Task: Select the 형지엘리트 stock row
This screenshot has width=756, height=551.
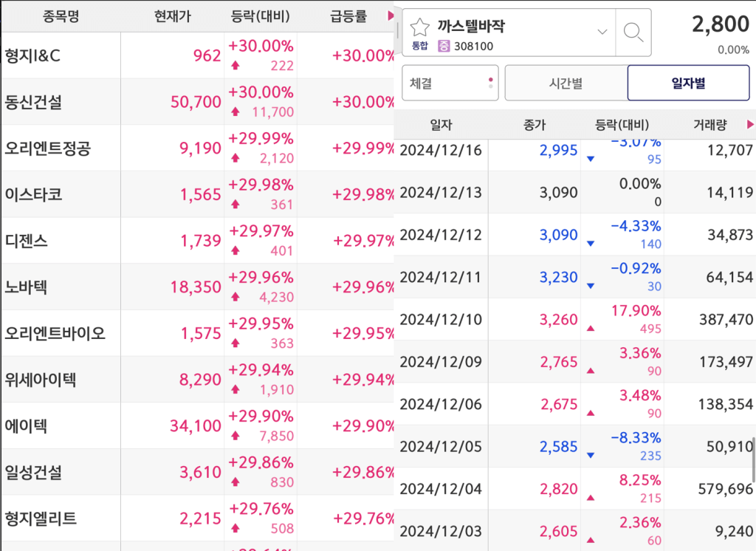Action: tap(198, 519)
